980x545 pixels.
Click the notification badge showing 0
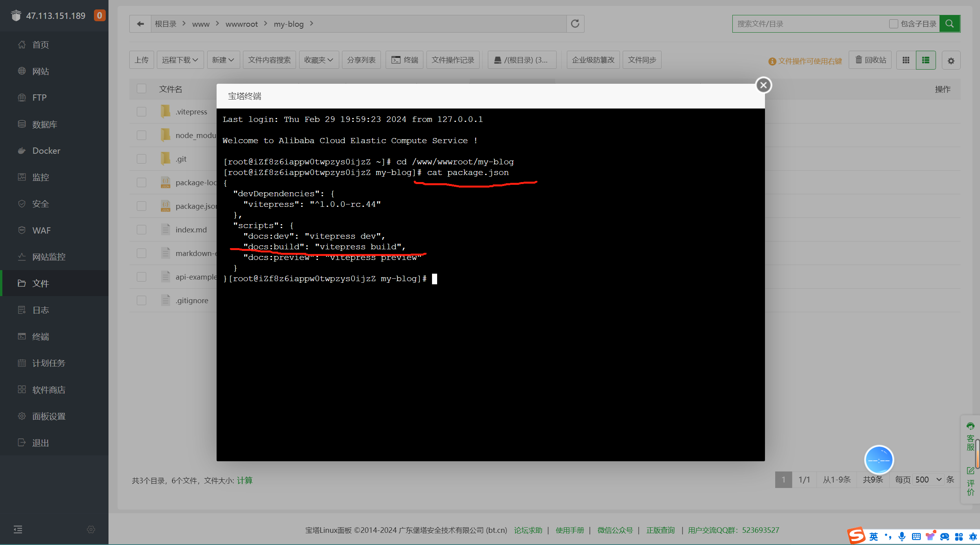(99, 15)
